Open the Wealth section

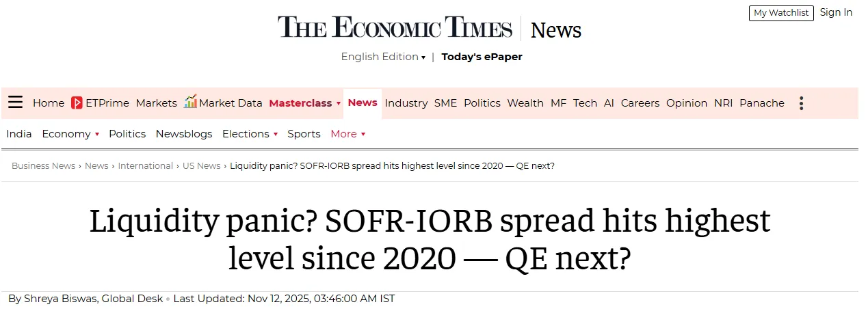(525, 103)
